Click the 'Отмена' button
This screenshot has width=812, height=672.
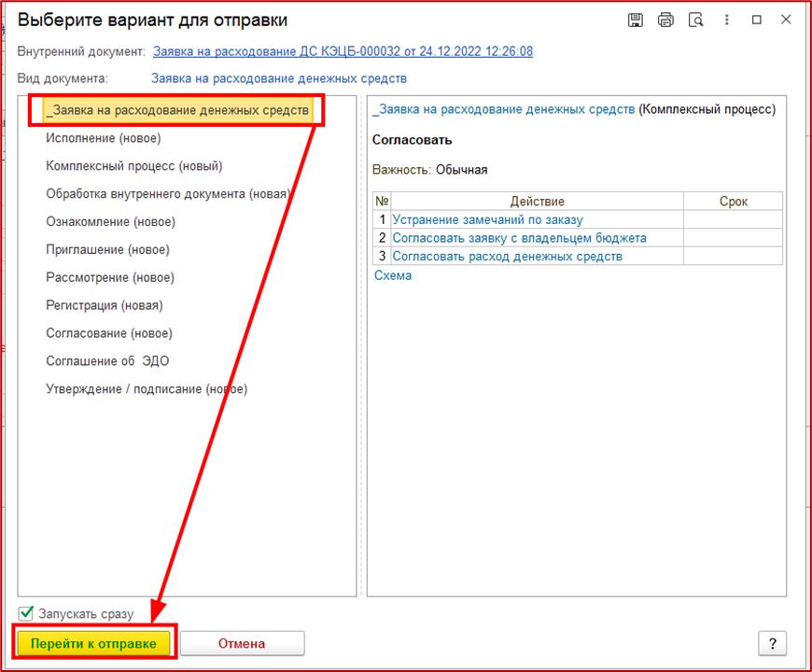point(242,643)
